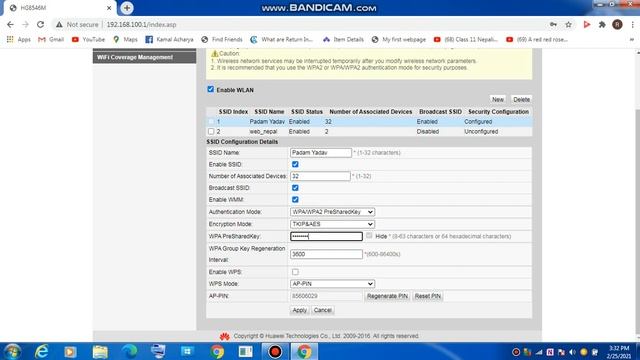Click Apply to save the WLAN settings
This screenshot has height=360, width=640.
coord(299,310)
